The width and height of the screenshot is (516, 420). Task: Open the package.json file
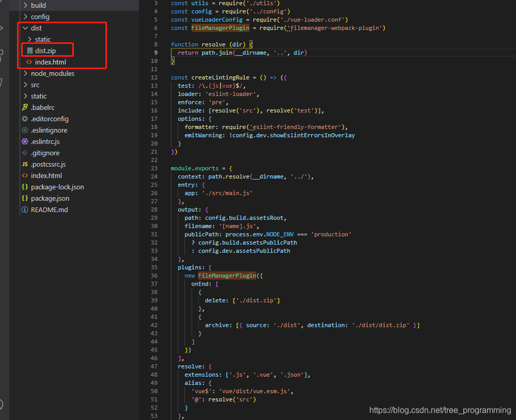(50, 198)
